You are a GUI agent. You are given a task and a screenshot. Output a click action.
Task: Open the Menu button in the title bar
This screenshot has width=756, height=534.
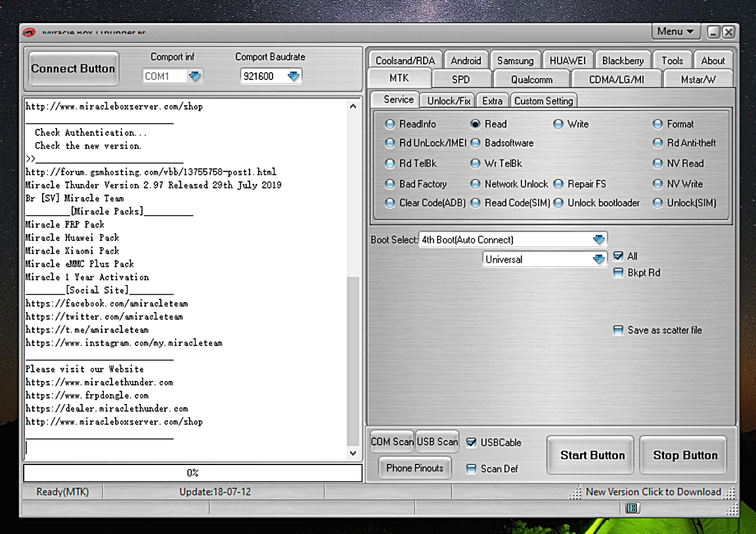[676, 32]
